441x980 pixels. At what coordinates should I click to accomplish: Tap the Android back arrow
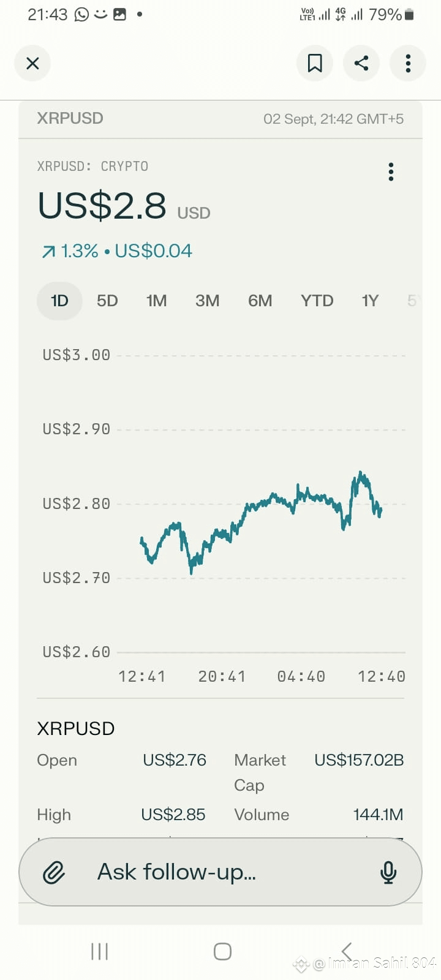click(346, 951)
